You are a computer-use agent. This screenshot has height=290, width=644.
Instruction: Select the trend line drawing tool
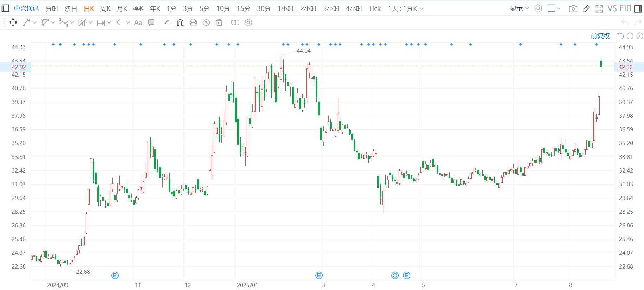[x=26, y=22]
